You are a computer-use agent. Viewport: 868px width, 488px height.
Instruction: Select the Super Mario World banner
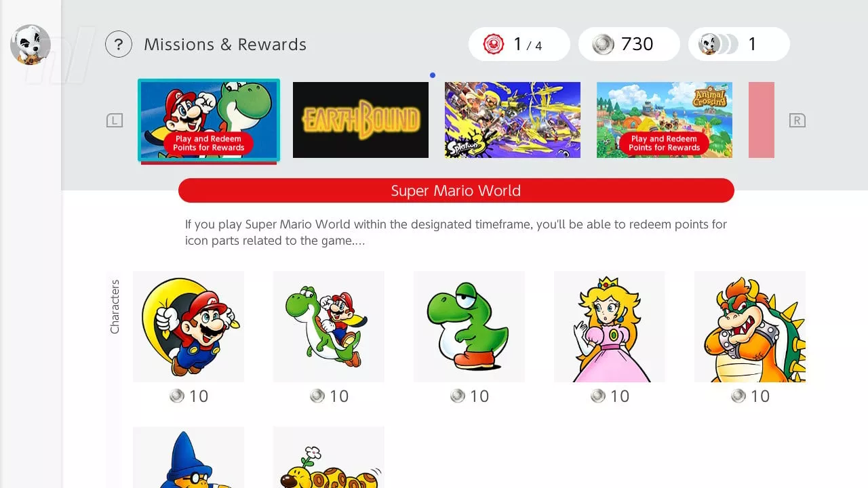coord(209,121)
